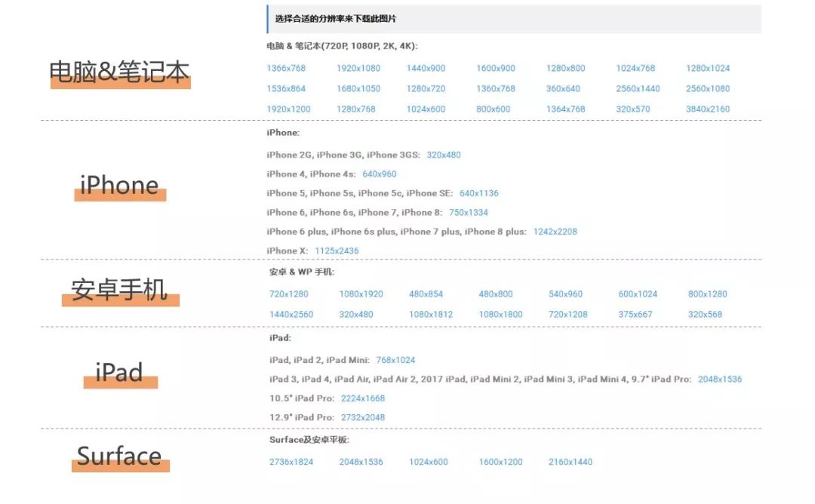Screen dimensions: 815x504
Task: Download the 1280x800 version
Action: (565, 68)
